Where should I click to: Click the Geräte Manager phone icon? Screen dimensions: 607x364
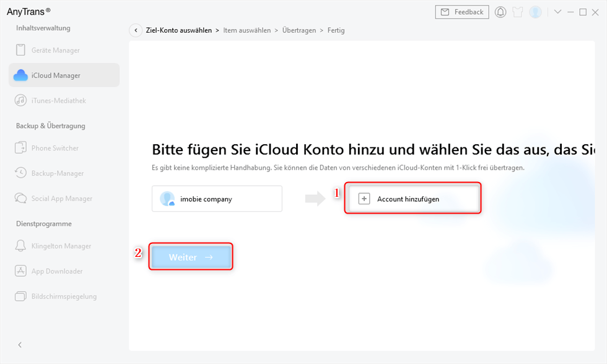[20, 50]
